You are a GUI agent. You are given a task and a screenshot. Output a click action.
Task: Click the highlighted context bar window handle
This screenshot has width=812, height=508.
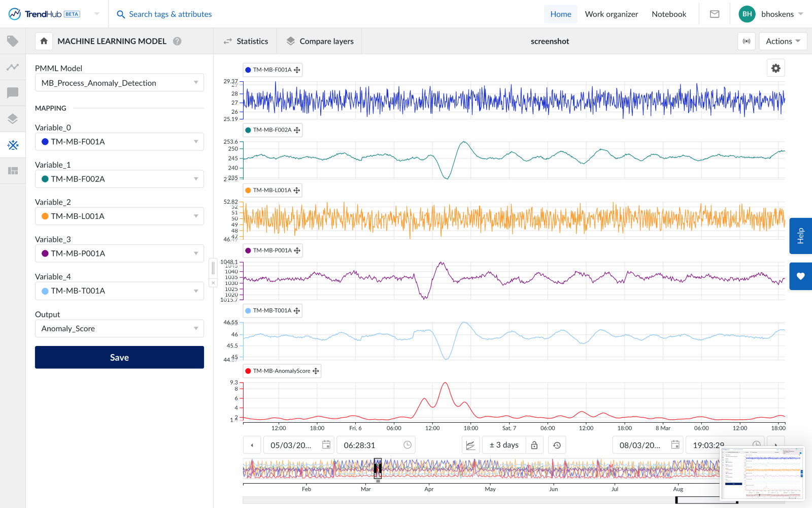[378, 468]
